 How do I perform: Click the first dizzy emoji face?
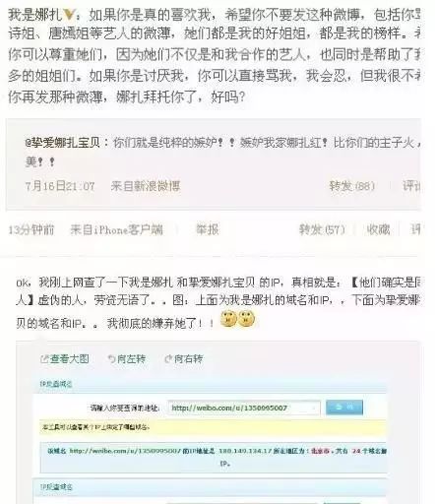click(x=228, y=319)
